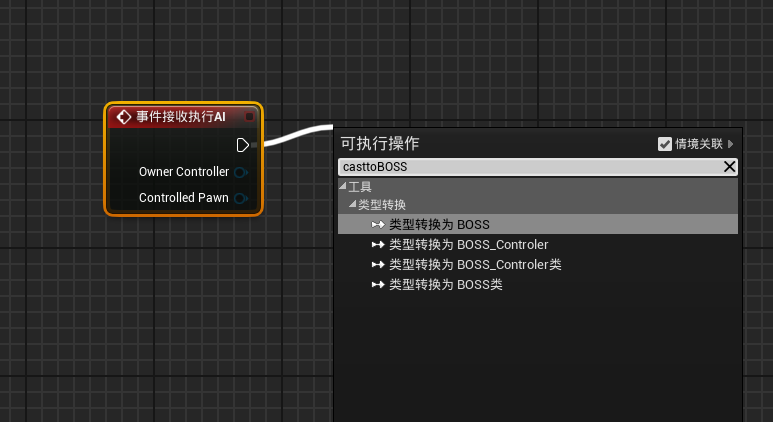This screenshot has width=773, height=422.
Task: Click cast icon beside BOSS_Controler entry
Action: (378, 245)
